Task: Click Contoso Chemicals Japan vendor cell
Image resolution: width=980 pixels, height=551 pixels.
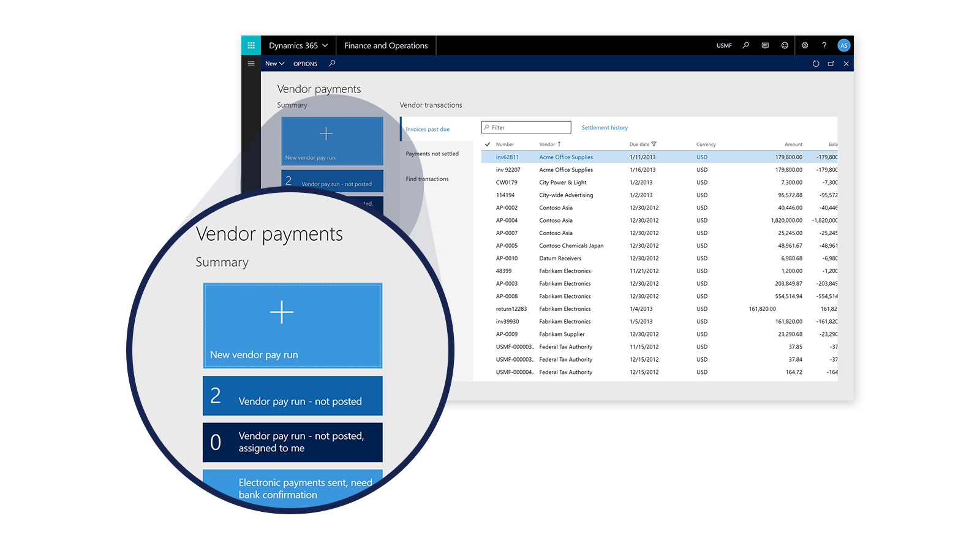Action: (571, 246)
